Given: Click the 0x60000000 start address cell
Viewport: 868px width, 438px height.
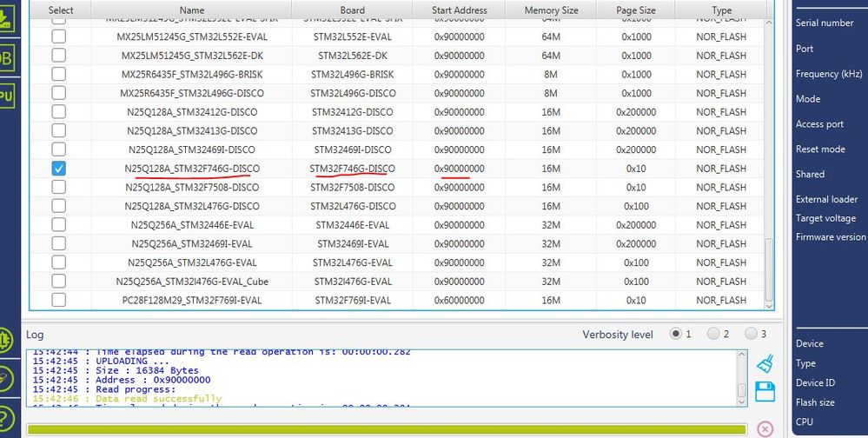Looking at the screenshot, I should [x=459, y=300].
